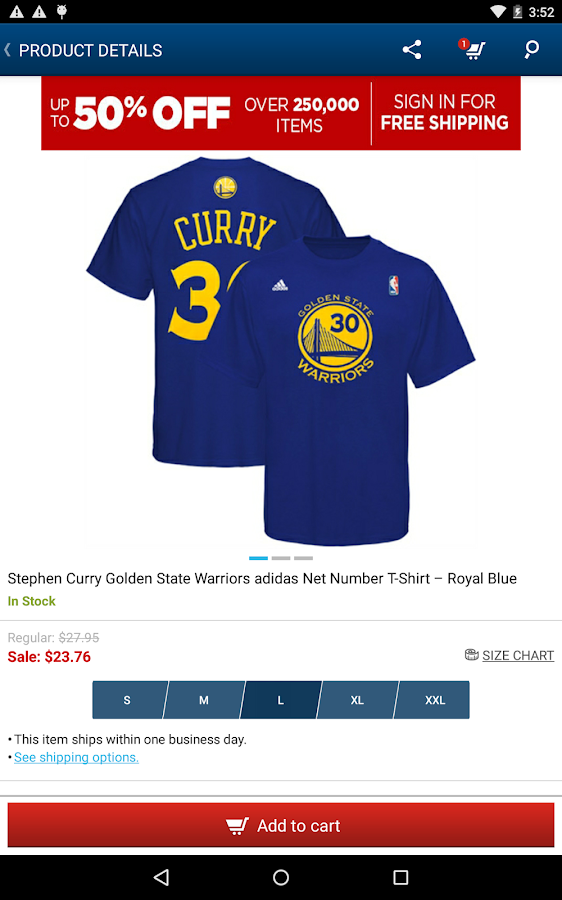Open See shipping options link
The image size is (562, 900).
click(76, 757)
